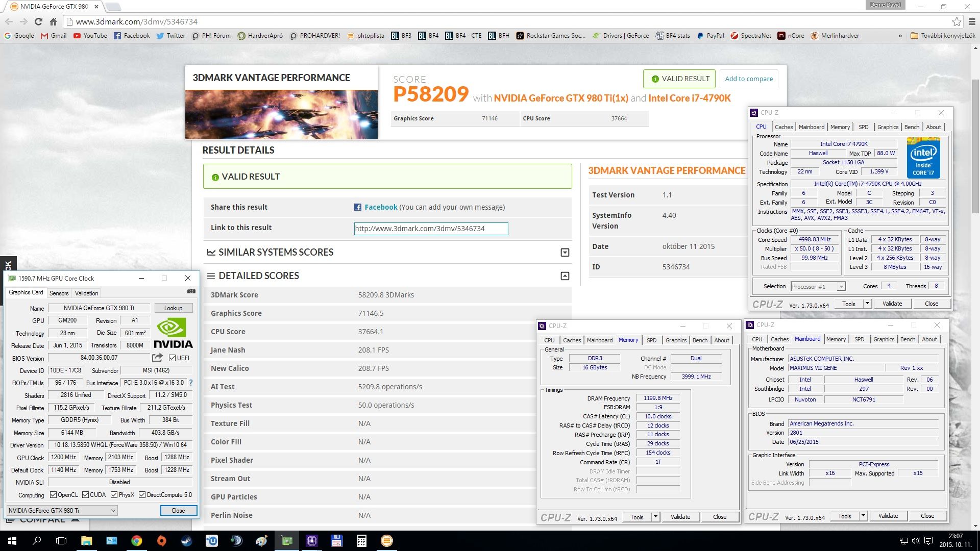Open Calculator from the taskbar
980x551 pixels.
[361, 541]
